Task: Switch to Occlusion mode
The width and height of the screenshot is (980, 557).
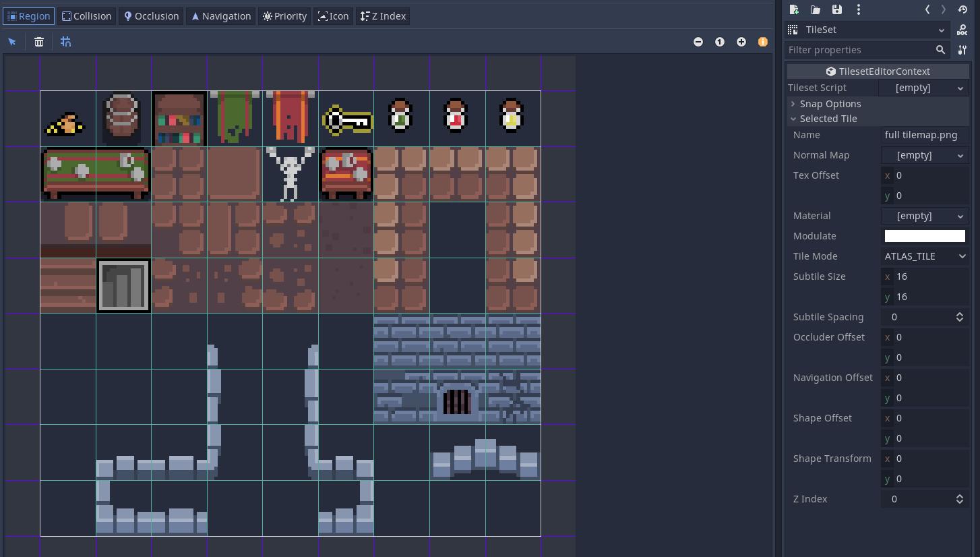Action: [151, 16]
